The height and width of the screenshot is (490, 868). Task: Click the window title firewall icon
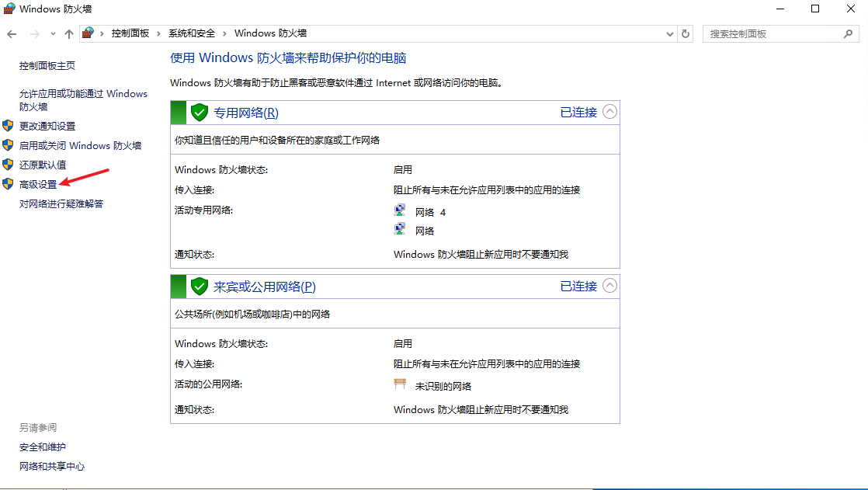coord(9,9)
